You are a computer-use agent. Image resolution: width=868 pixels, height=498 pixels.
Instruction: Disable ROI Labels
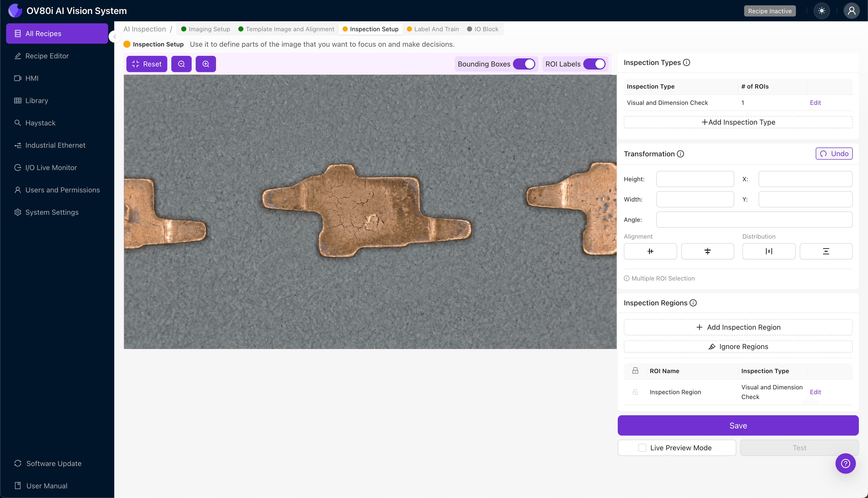tap(594, 64)
